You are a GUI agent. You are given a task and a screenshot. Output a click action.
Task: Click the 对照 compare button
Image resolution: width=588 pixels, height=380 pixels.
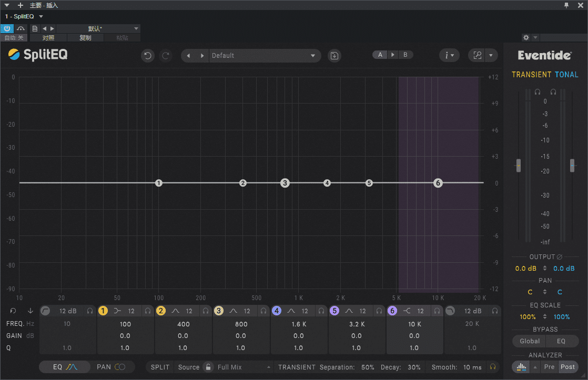[x=48, y=38]
